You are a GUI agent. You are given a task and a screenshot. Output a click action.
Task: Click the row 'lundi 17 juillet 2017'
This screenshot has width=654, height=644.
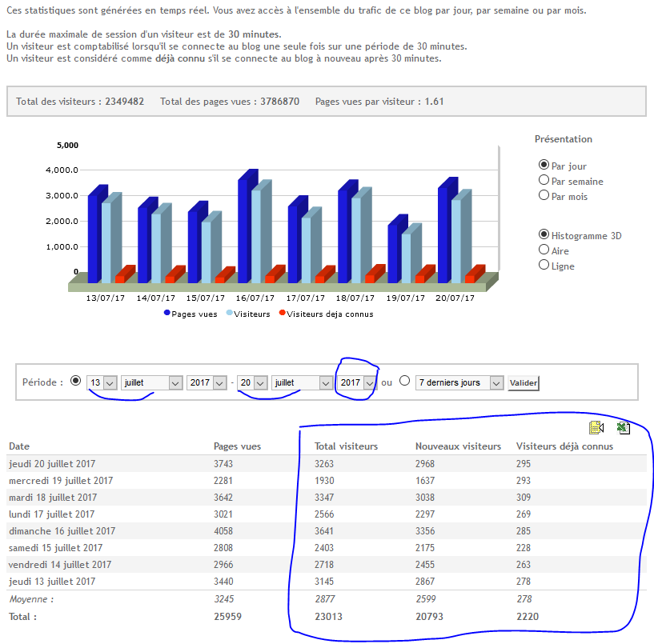[x=327, y=514]
